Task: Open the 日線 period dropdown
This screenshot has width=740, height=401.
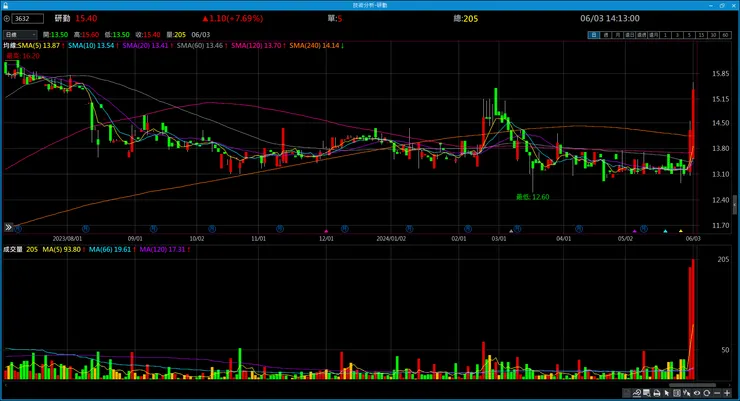Action: [20, 35]
